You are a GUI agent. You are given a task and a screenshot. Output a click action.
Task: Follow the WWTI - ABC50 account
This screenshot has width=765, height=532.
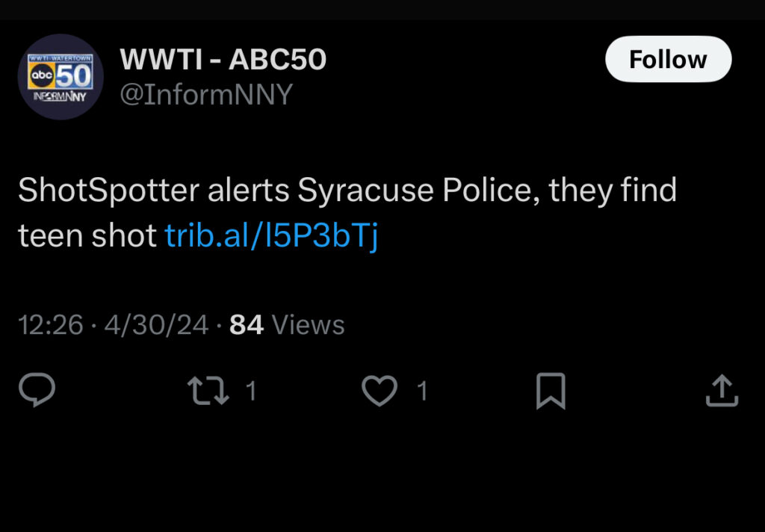(x=667, y=59)
